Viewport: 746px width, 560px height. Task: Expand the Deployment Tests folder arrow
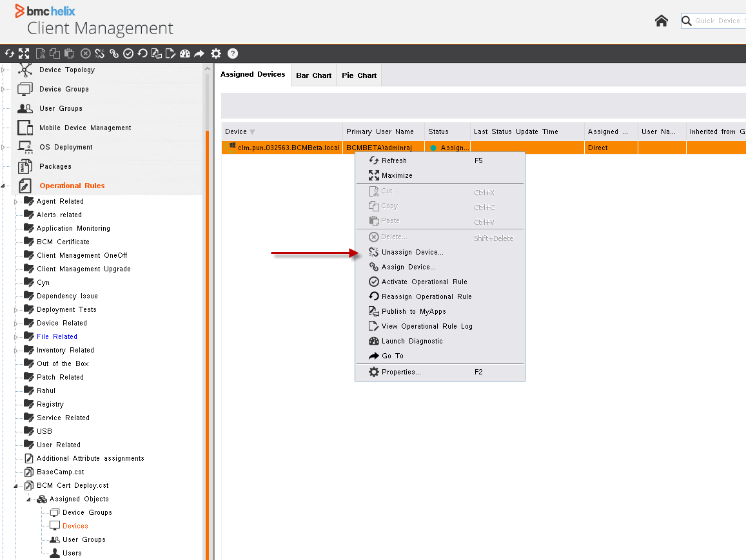[x=15, y=310]
